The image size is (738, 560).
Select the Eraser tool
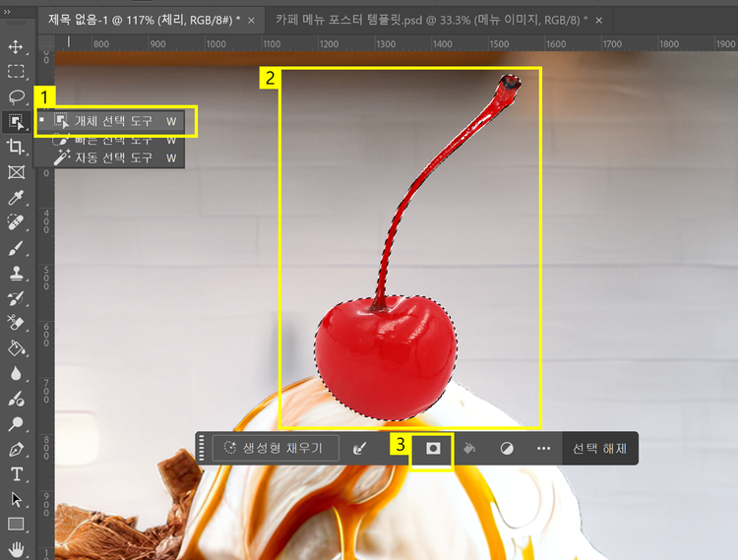point(16,323)
